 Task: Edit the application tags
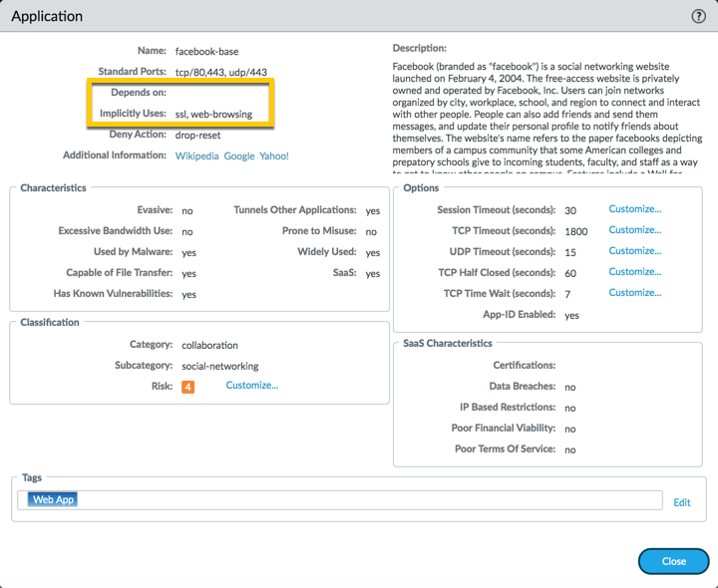pyautogui.click(x=682, y=503)
